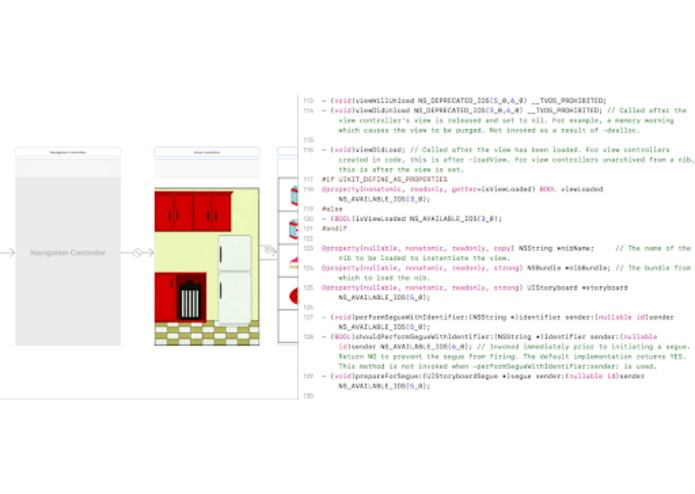Select the View Controller scene title bar
The width and height of the screenshot is (695, 494).
click(207, 152)
